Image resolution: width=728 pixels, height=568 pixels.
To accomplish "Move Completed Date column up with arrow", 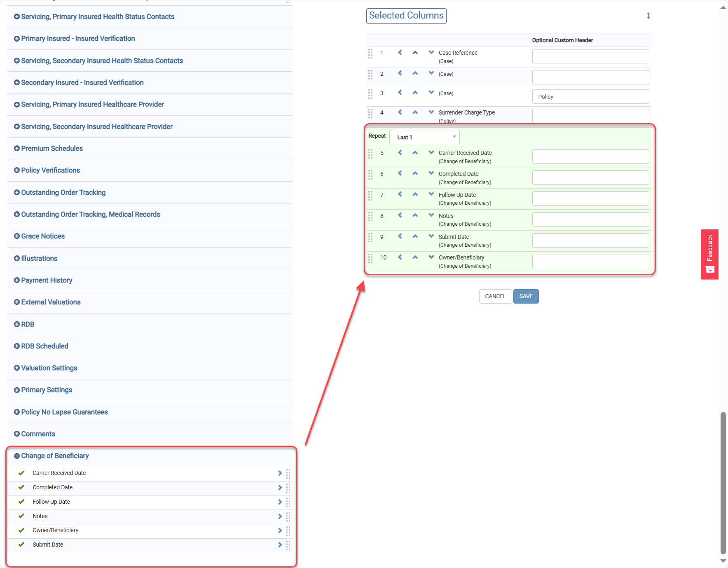I will 415,173.
